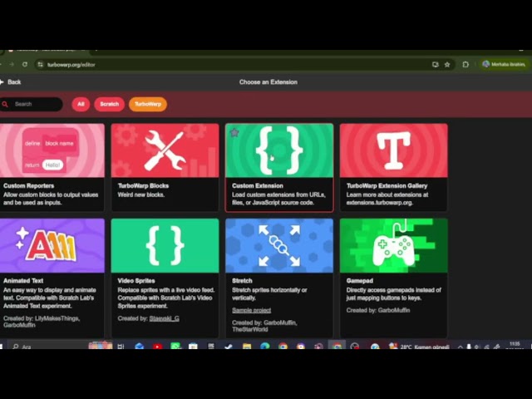Select the Video Sprites title
Screen dimensions: 532x399
click(x=136, y=281)
